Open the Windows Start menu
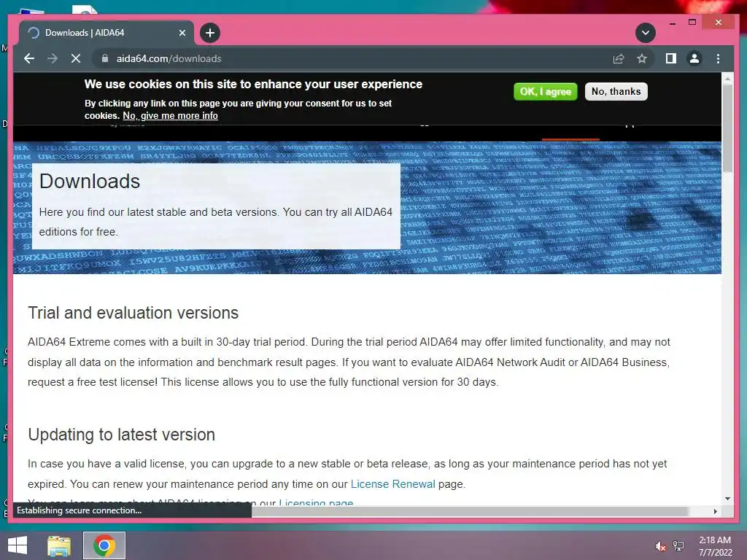 [18, 545]
